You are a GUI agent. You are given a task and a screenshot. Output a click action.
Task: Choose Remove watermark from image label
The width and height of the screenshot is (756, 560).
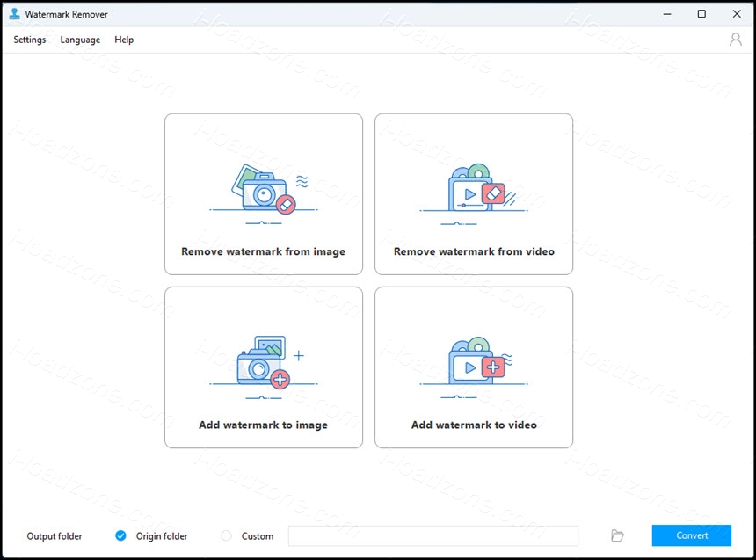[263, 251]
